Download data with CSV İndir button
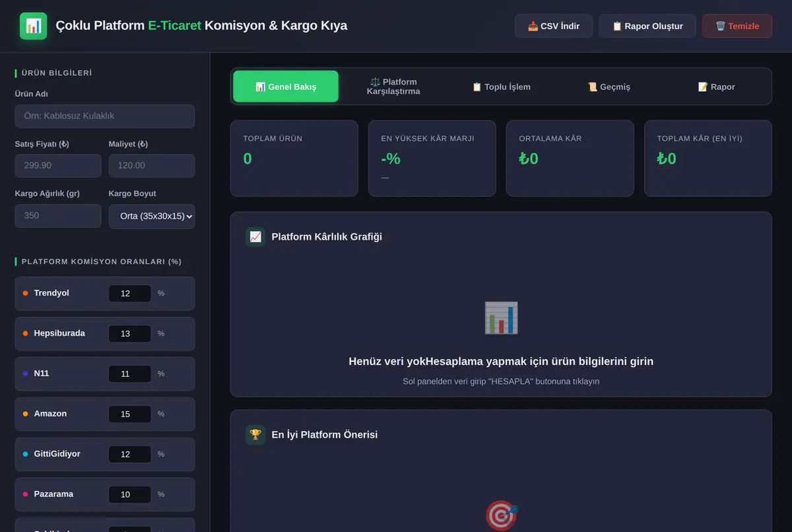The image size is (792, 532). pos(554,26)
